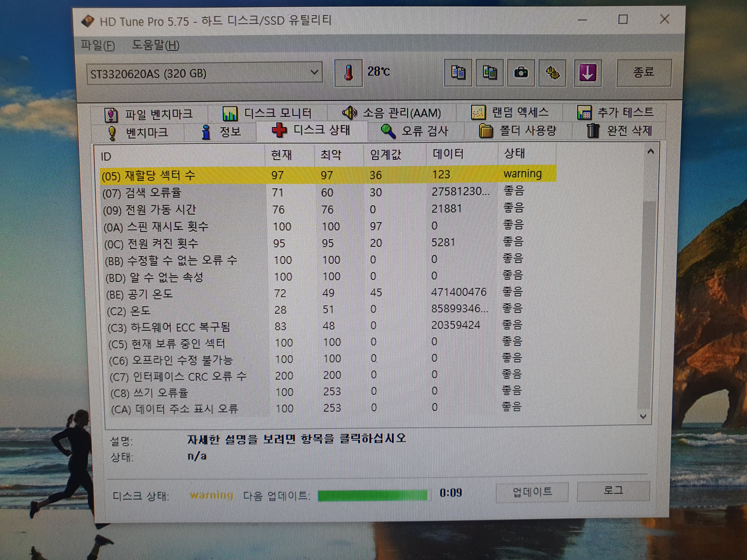Open the ST3320620AS drive dropdown
Image resolution: width=747 pixels, height=560 pixels.
click(204, 73)
